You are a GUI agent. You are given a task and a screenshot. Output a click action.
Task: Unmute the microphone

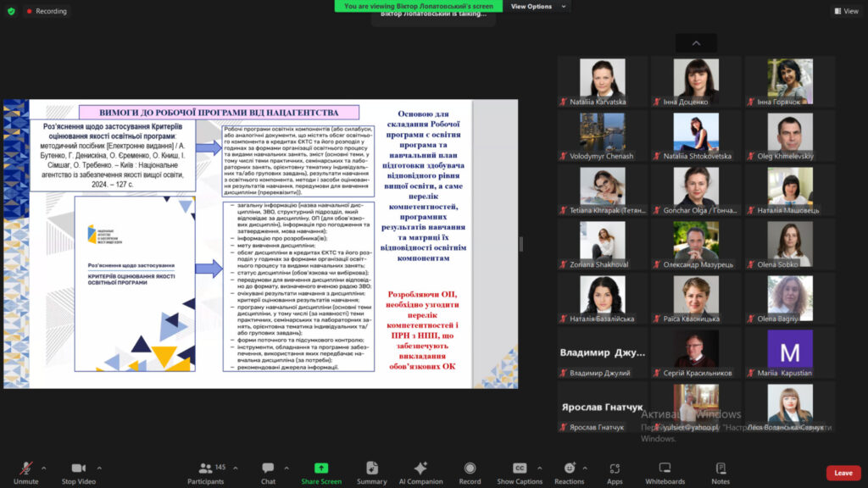[26, 472]
